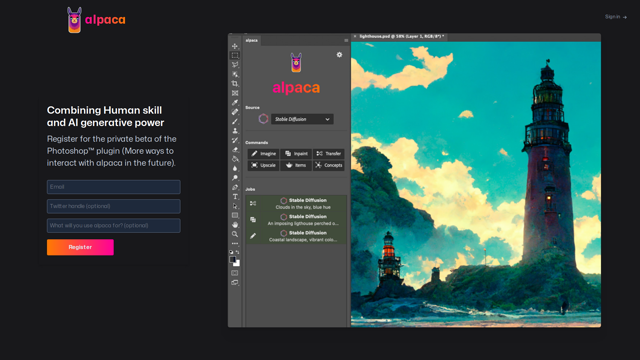Select job 'An imposing ligthouse perched o...'

[x=296, y=220]
